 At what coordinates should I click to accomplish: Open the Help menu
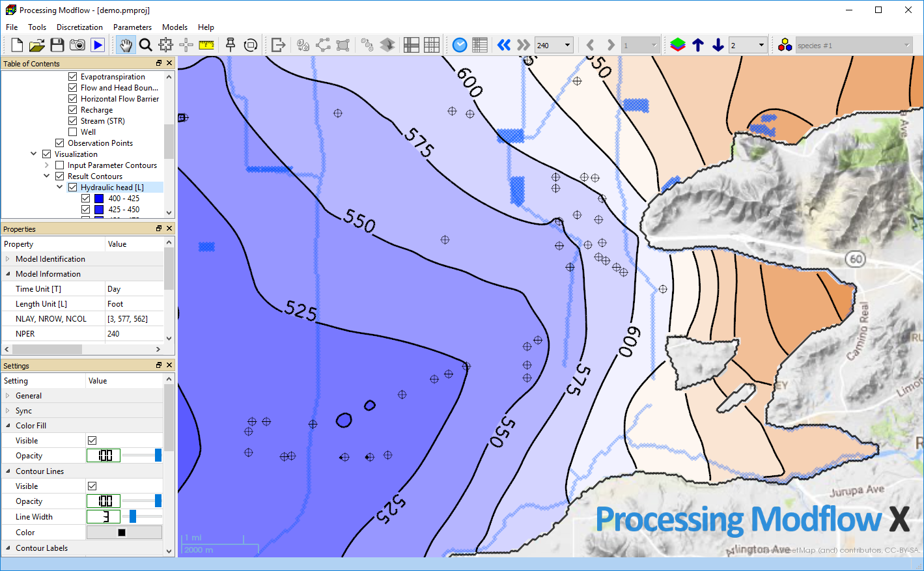[206, 27]
